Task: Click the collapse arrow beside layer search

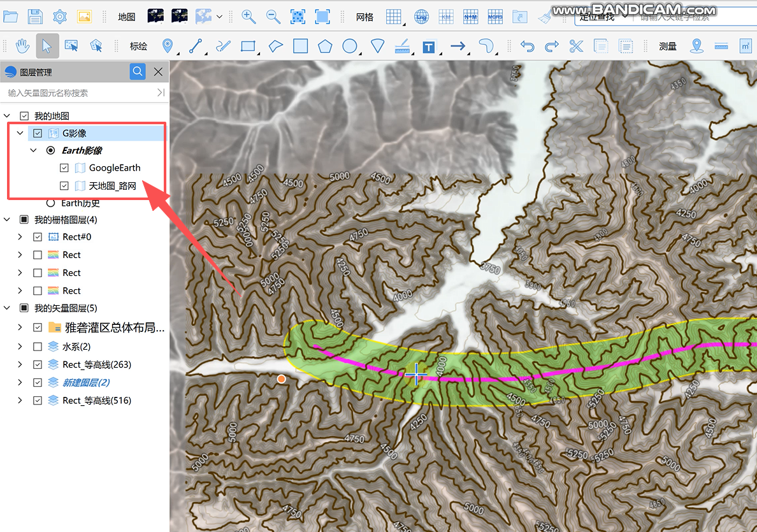Action: pyautogui.click(x=161, y=92)
